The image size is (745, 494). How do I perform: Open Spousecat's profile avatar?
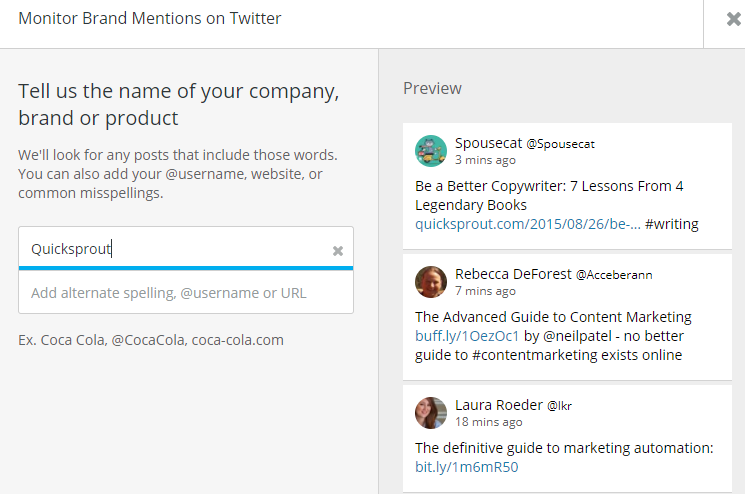431,151
